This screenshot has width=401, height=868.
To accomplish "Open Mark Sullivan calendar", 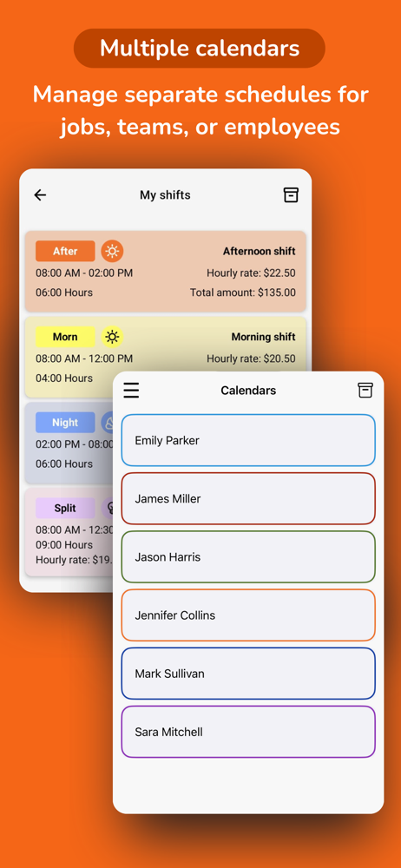I will (248, 674).
